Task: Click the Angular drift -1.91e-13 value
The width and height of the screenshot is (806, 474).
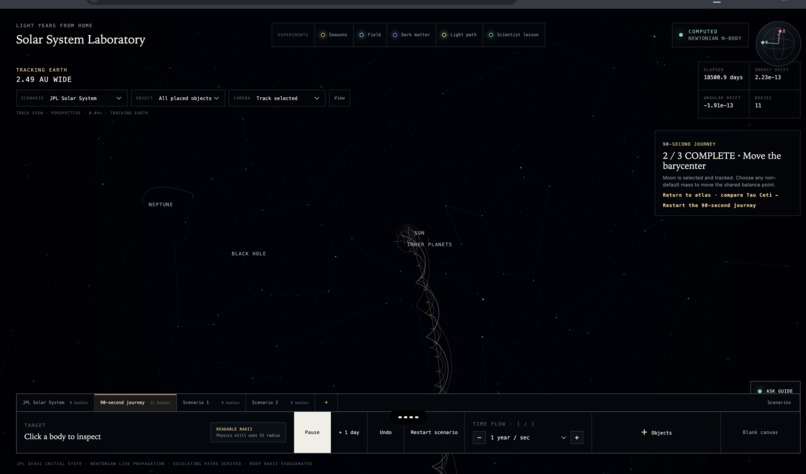Action: tap(718, 105)
